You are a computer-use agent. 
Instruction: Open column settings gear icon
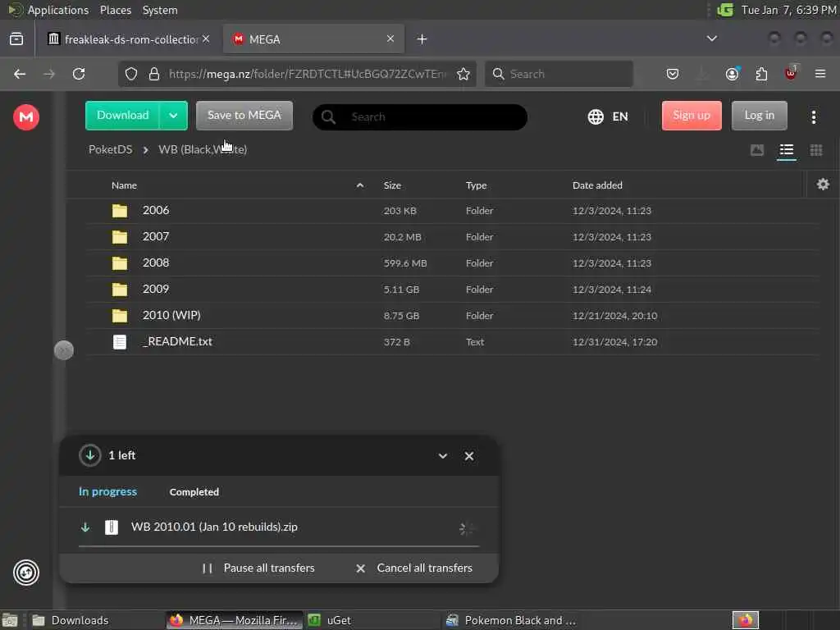823,185
